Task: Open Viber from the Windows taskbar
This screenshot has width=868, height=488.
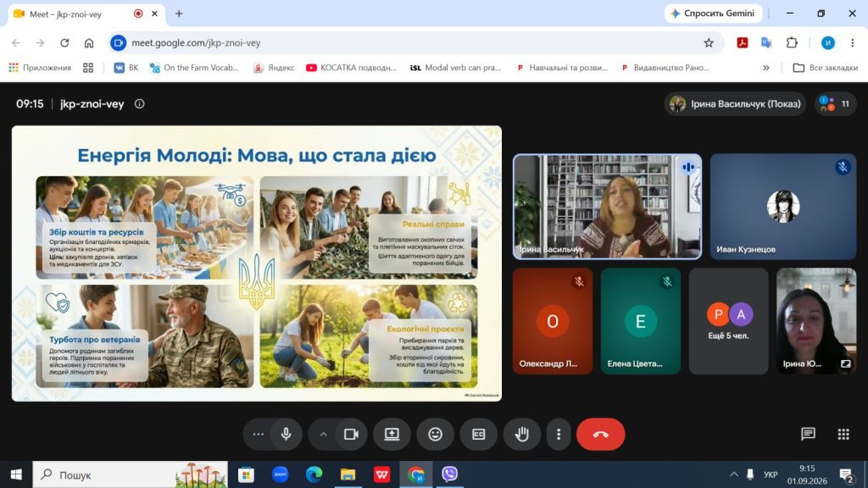Action: pyautogui.click(x=449, y=474)
